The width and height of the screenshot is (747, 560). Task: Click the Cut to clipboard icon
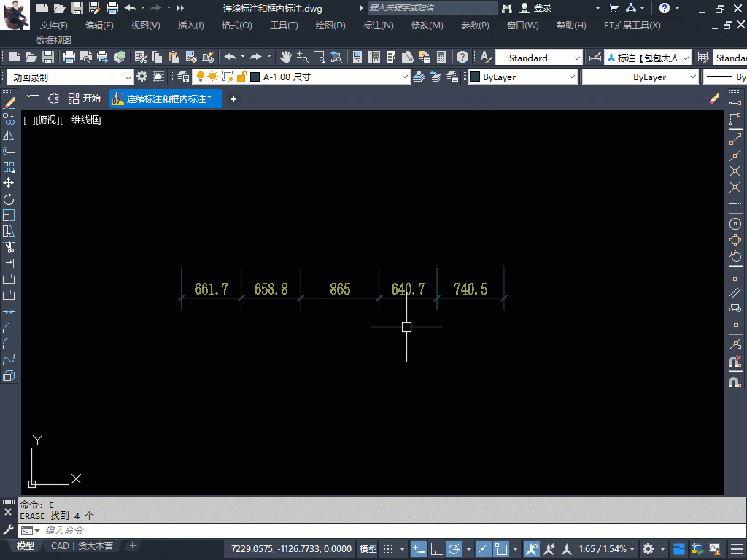click(x=141, y=57)
